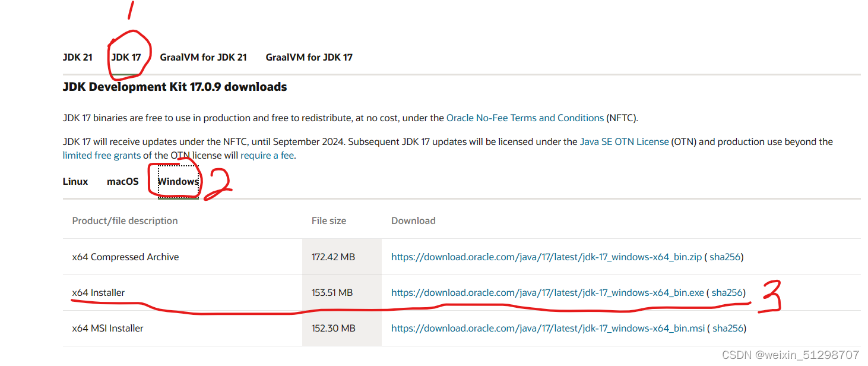
Task: Open sha256 for the MSI installer
Action: pyautogui.click(x=728, y=328)
